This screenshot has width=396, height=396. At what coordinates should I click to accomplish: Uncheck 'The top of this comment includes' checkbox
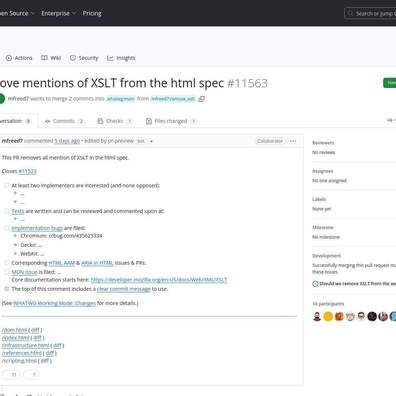click(x=7, y=289)
